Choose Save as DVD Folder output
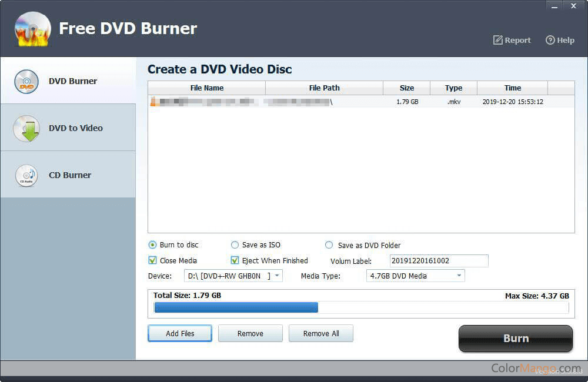Viewport: 588px width, 382px height. point(329,244)
